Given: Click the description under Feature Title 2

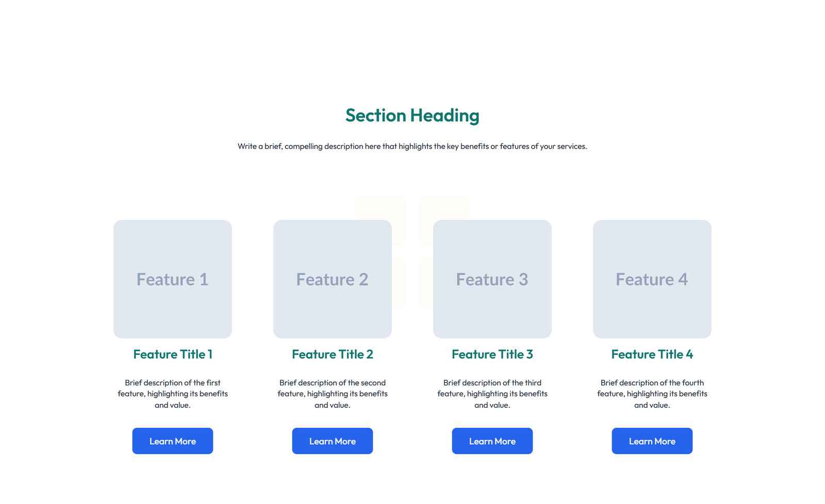Looking at the screenshot, I should pyautogui.click(x=332, y=393).
